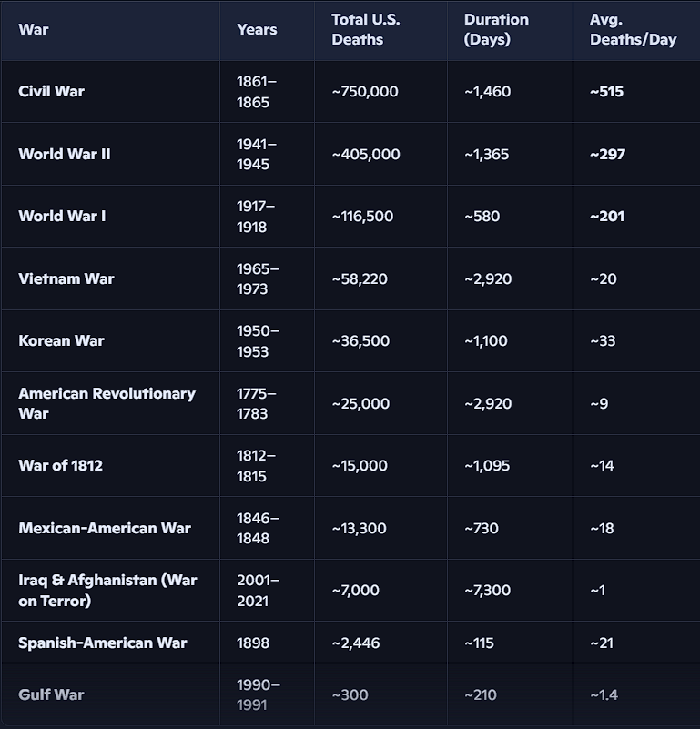Select the '1950–1953' years cell
The width and height of the screenshot is (700, 729).
click(258, 340)
